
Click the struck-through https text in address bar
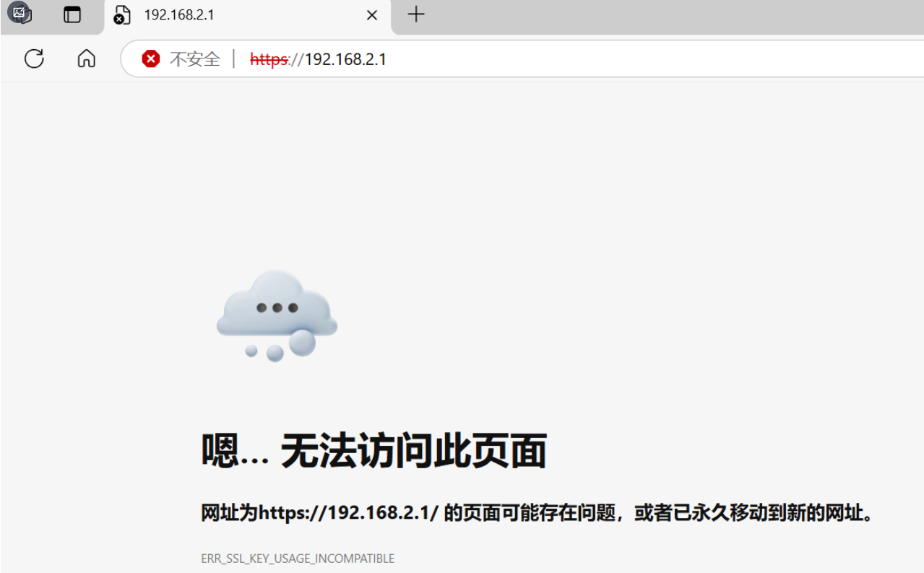[269, 59]
